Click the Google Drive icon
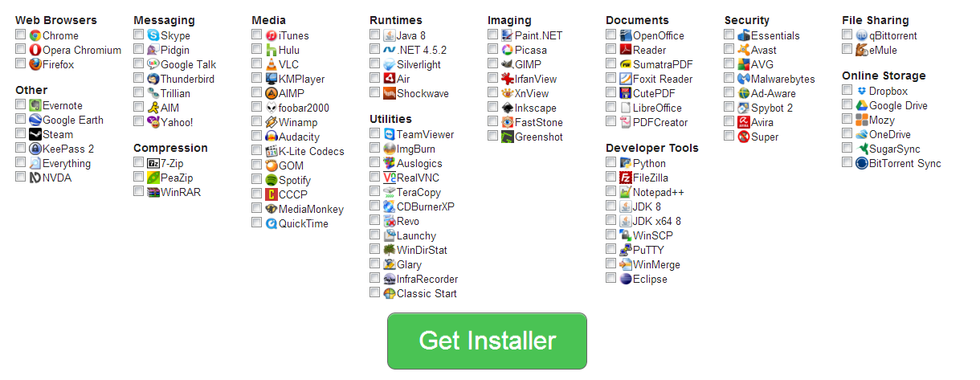The height and width of the screenshot is (380, 980). pos(862,105)
